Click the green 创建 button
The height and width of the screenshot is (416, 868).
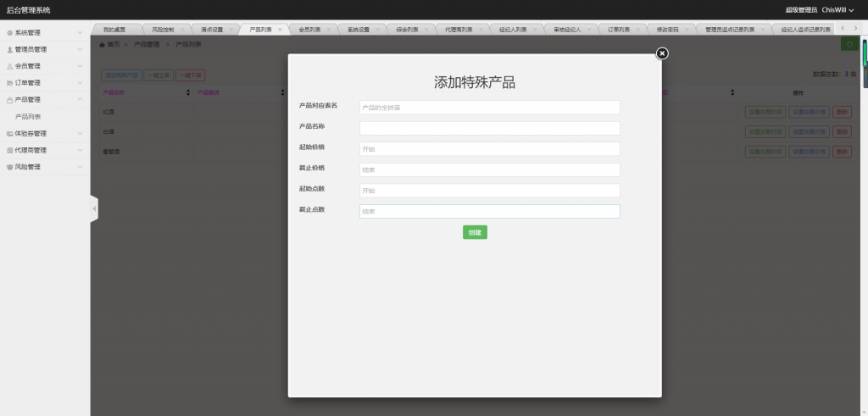[x=475, y=232]
